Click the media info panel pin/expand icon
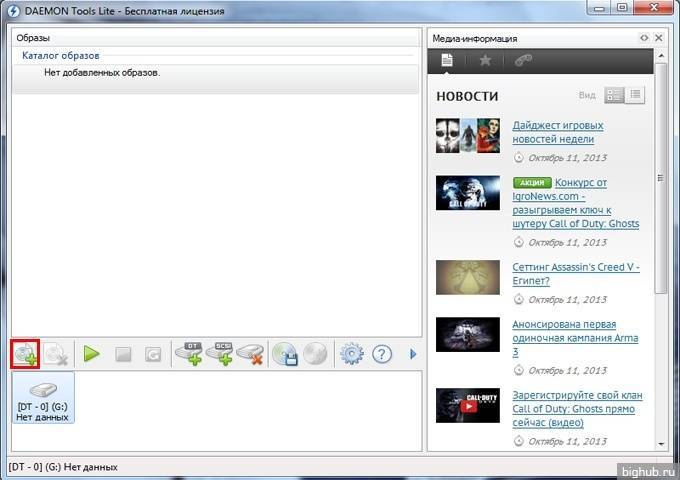Viewport: 680px width, 480px height. point(644,38)
